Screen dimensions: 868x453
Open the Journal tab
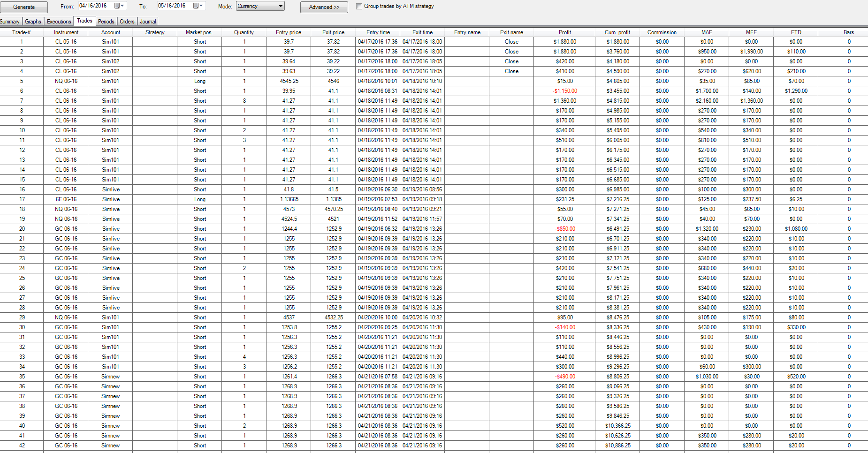(x=148, y=22)
